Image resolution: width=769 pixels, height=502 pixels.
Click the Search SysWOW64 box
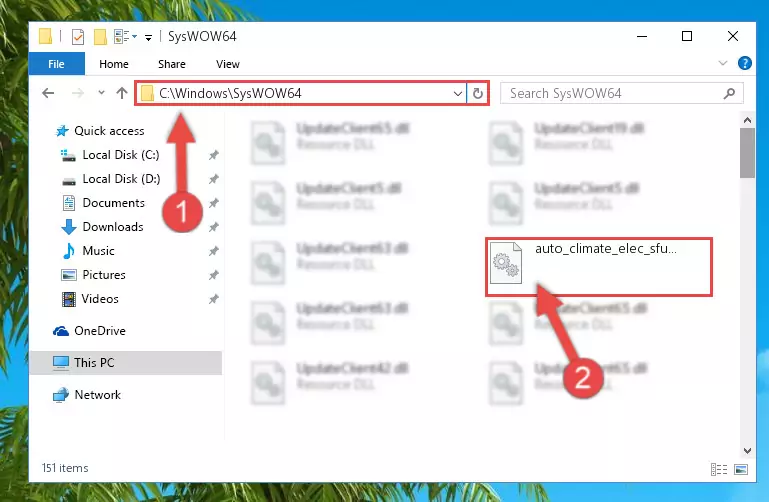(x=622, y=93)
